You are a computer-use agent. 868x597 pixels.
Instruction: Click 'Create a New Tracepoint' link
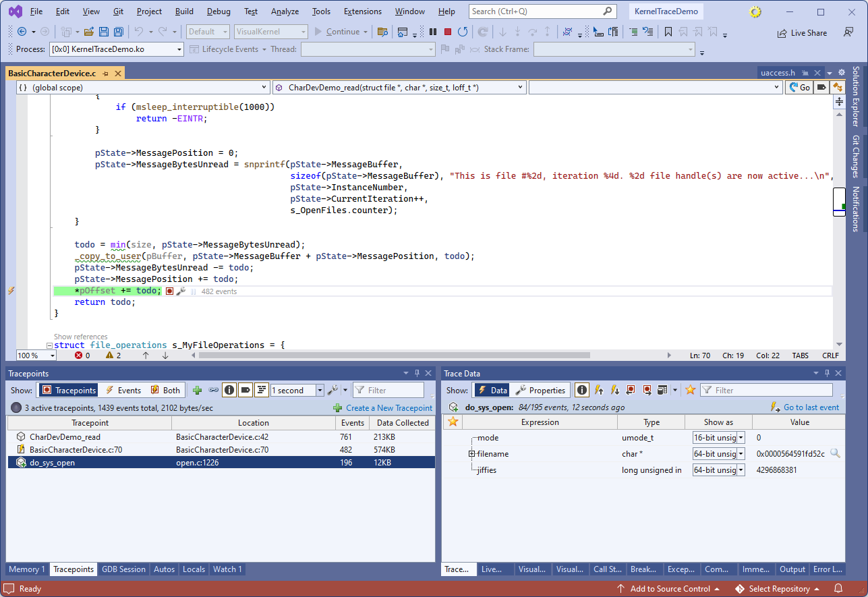388,408
